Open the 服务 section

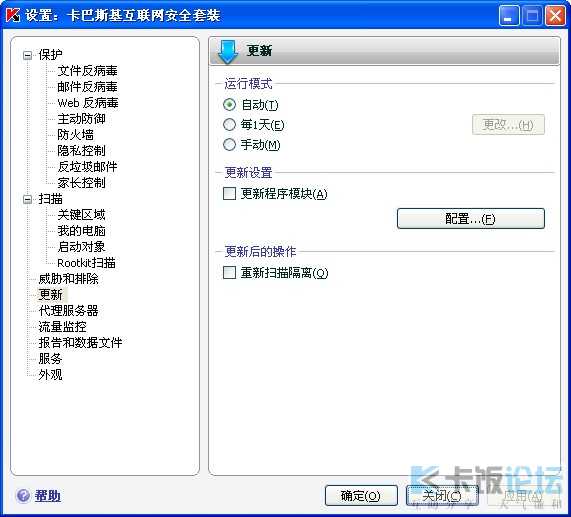pos(50,359)
